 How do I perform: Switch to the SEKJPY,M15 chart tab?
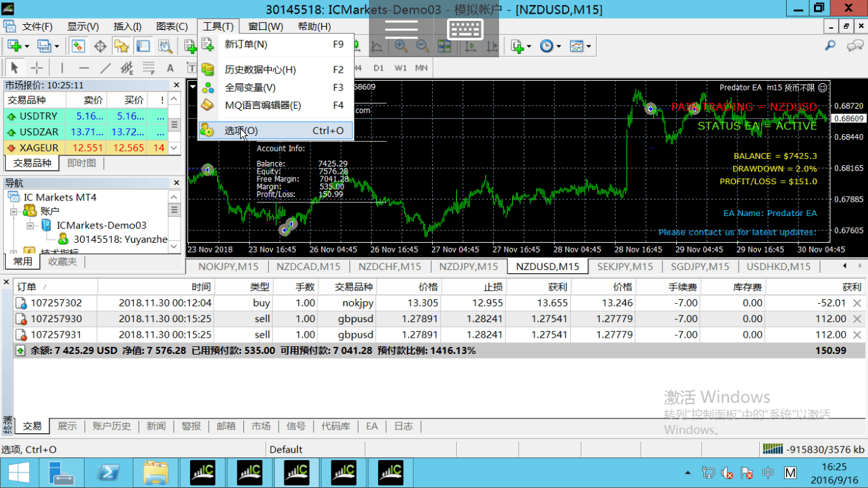[x=625, y=266]
